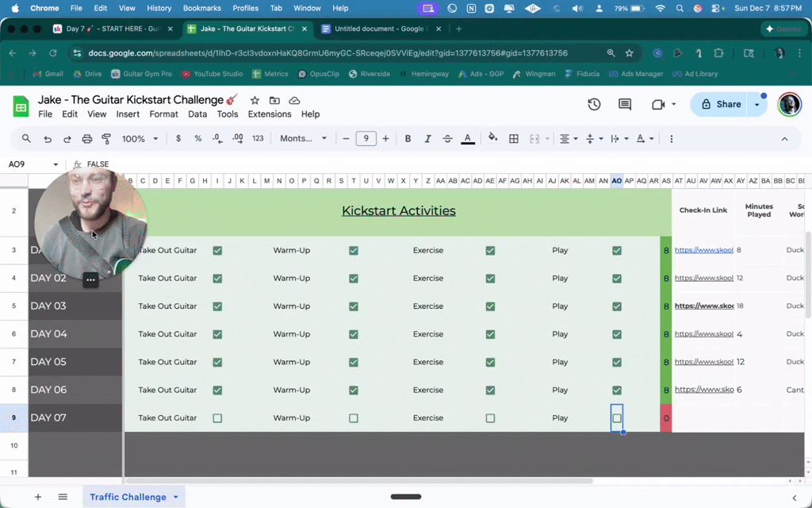This screenshot has width=812, height=508.
Task: Open the Extensions menu
Action: coord(270,114)
